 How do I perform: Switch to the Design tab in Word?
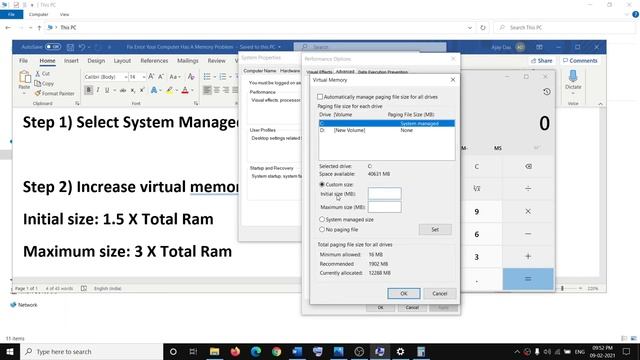[96, 61]
